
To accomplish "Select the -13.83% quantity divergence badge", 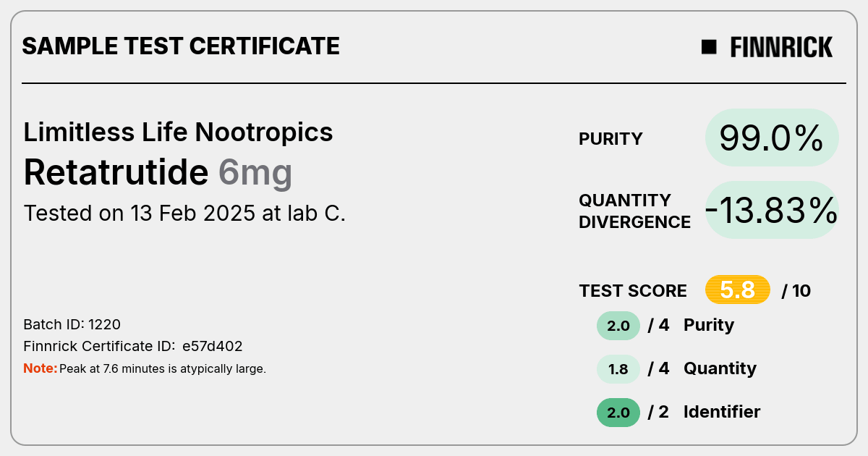I will (x=772, y=210).
